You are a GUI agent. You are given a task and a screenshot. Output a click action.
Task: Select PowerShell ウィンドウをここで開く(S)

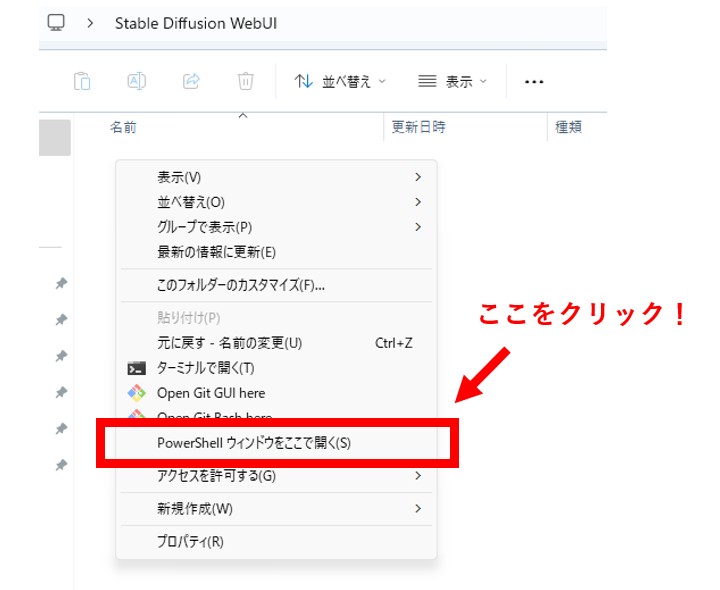[277, 443]
